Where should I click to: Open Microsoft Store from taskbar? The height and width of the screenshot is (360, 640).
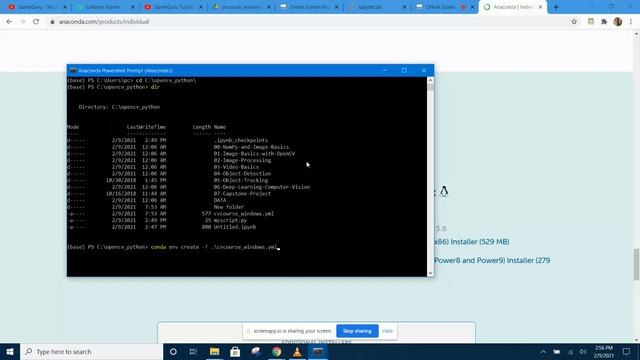(235, 351)
